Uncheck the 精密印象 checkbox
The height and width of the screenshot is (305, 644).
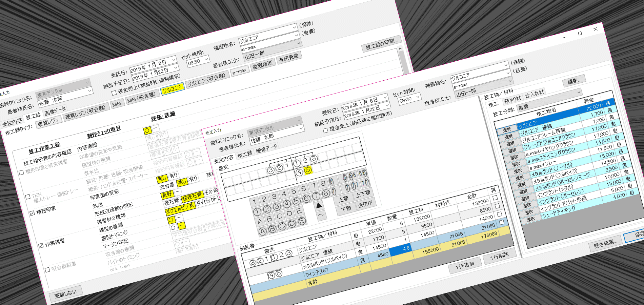[x=32, y=213]
